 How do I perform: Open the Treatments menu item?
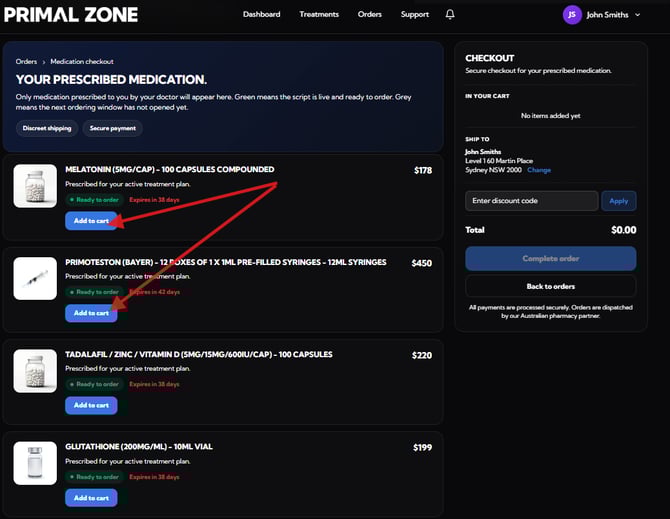pos(319,15)
